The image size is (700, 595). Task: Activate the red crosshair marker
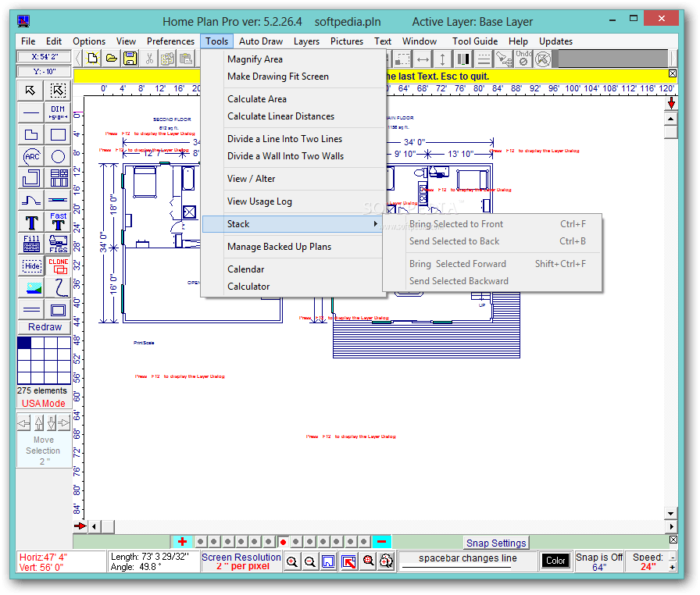click(x=182, y=540)
